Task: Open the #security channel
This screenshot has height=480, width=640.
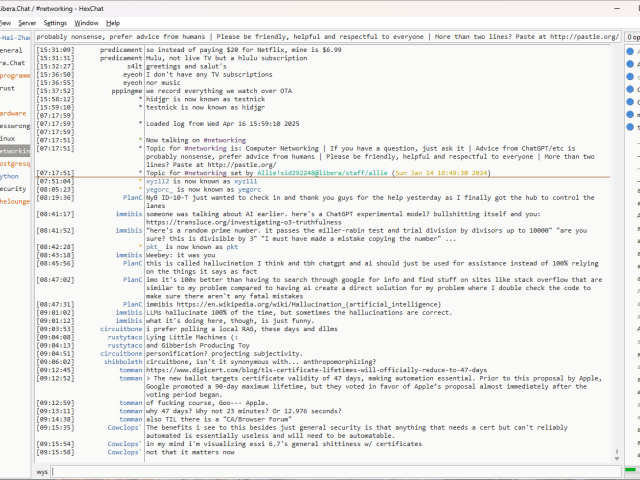Action: tap(13, 188)
